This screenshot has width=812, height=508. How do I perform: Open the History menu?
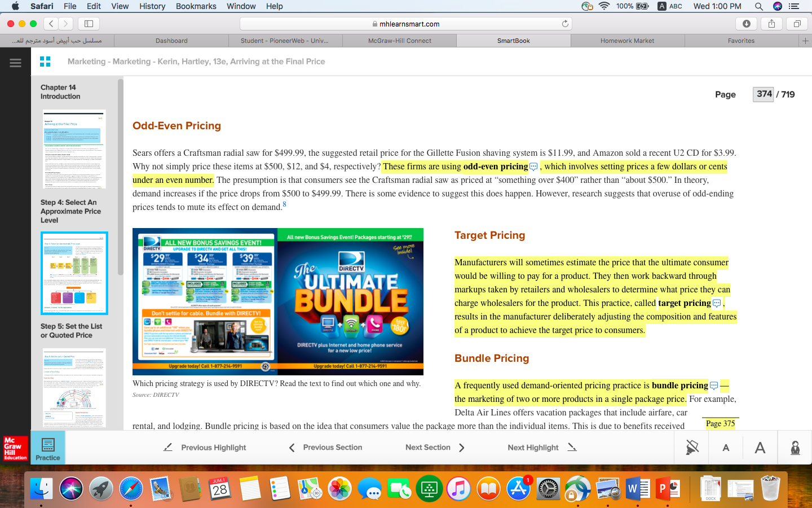pyautogui.click(x=152, y=6)
